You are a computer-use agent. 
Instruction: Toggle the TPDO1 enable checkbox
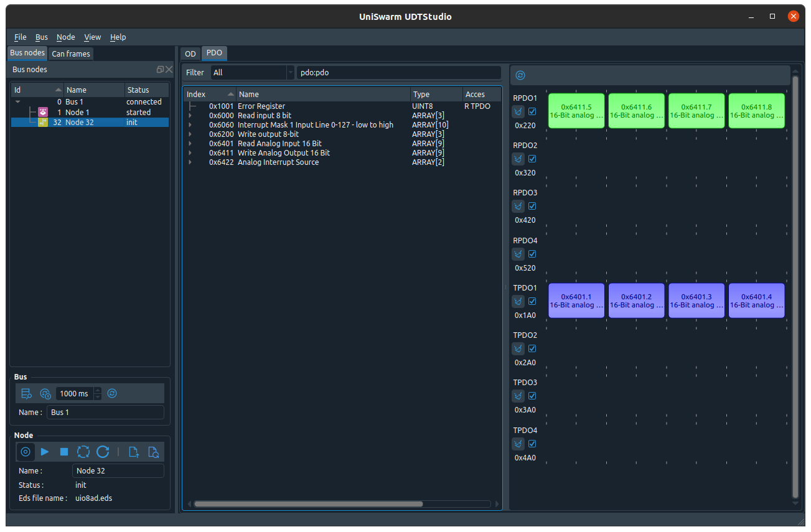(532, 301)
